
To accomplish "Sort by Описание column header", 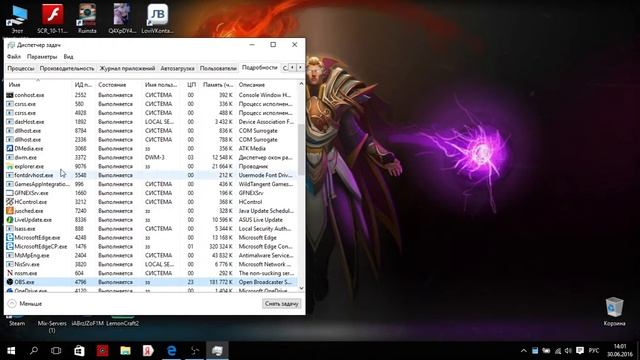I will 267,84.
